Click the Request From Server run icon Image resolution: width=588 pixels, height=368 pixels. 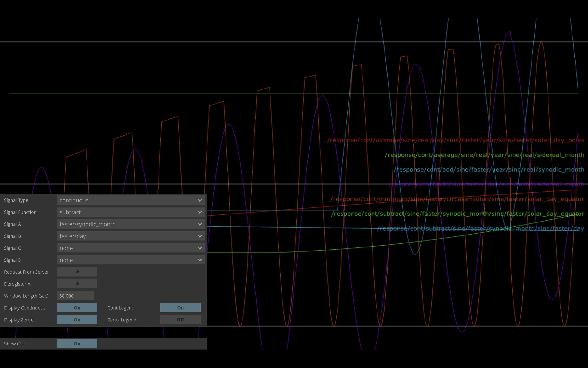pyautogui.click(x=77, y=272)
